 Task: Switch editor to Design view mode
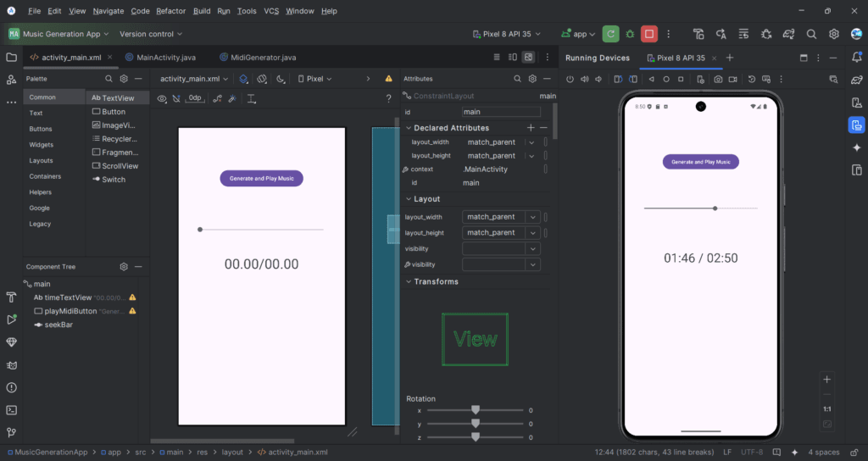(x=529, y=57)
